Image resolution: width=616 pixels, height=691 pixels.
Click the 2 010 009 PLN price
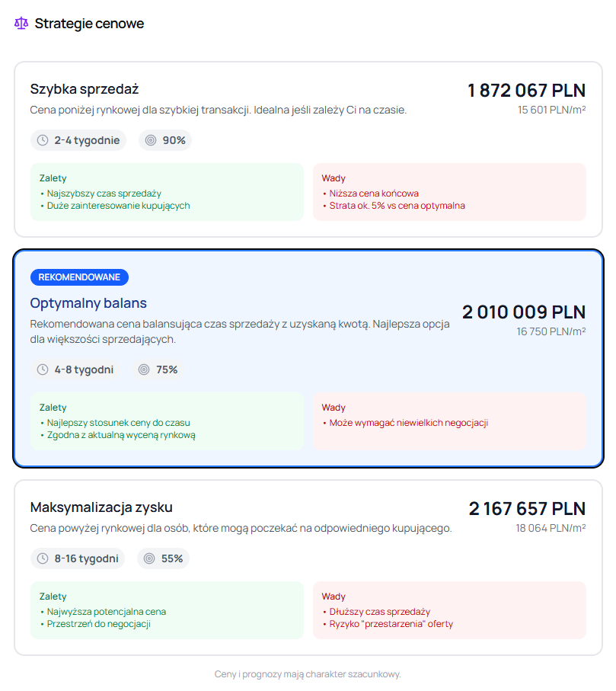(x=524, y=312)
